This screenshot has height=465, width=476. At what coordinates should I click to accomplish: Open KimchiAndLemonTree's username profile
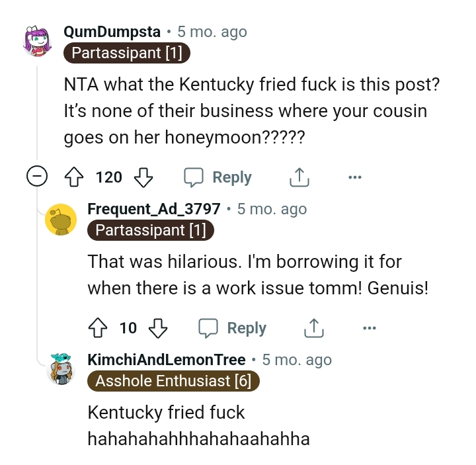click(x=167, y=360)
